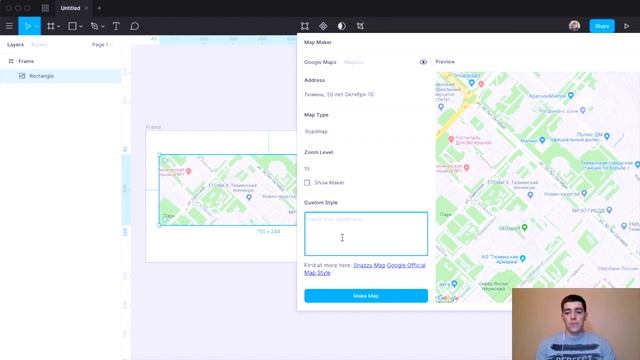The image size is (640, 360).
Task: Enable the Show Maker checkbox
Action: pyautogui.click(x=307, y=182)
